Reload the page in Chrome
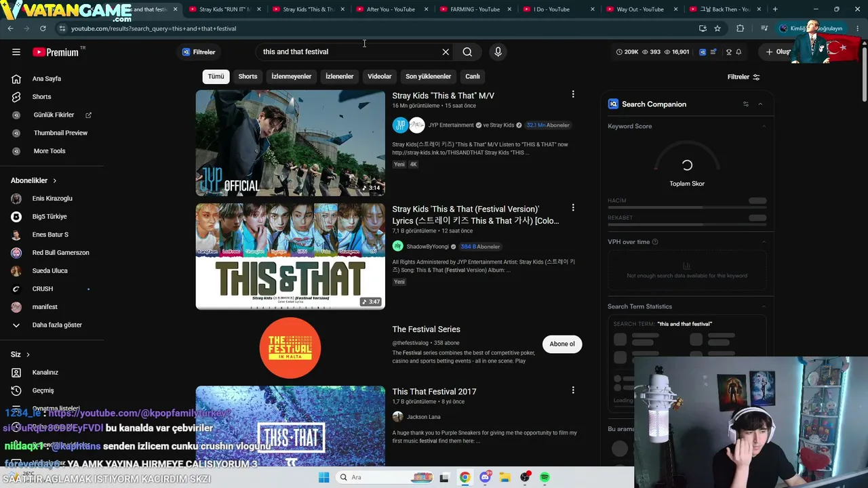Screen dimensions: 868x488 (43, 28)
